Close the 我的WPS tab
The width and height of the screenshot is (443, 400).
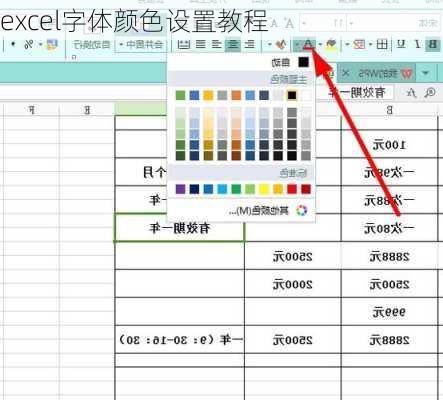346,73
